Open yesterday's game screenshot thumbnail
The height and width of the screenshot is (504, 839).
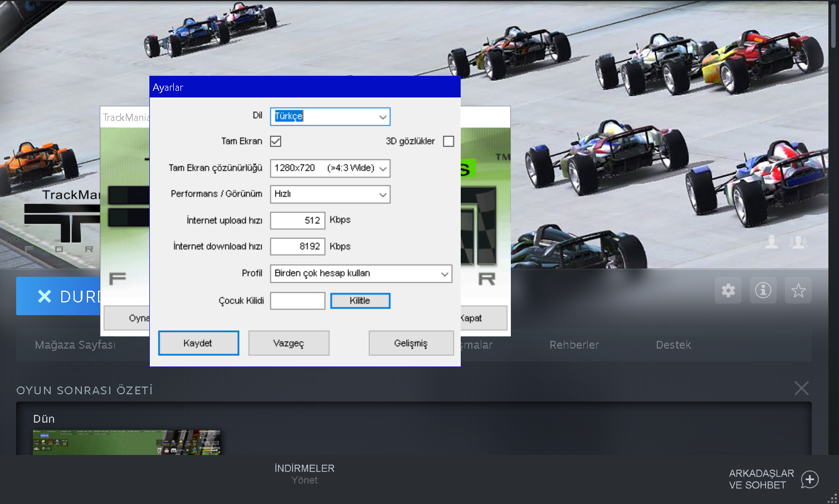pyautogui.click(x=127, y=442)
